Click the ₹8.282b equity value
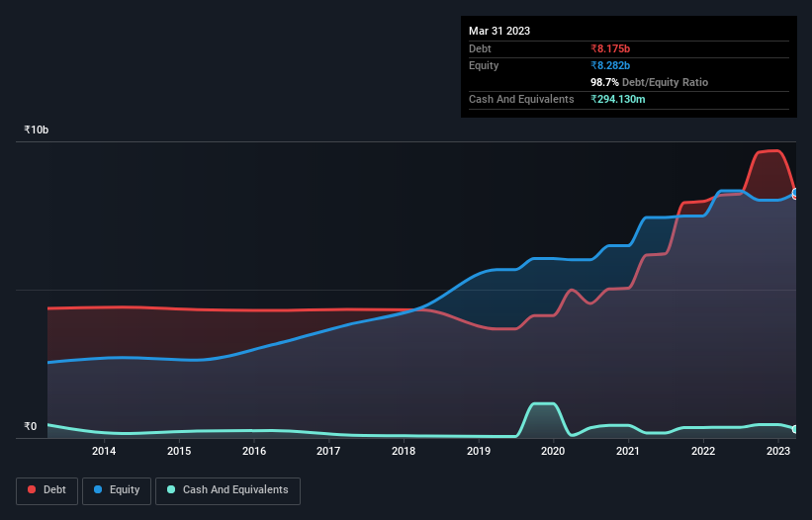 (610, 65)
